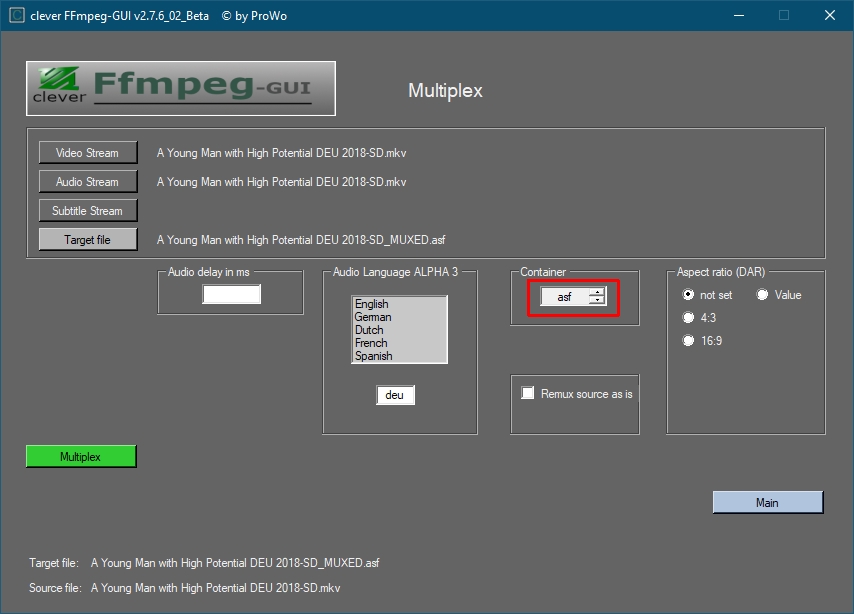The width and height of the screenshot is (854, 614).
Task: Select German in audio language list
Action: (x=373, y=317)
